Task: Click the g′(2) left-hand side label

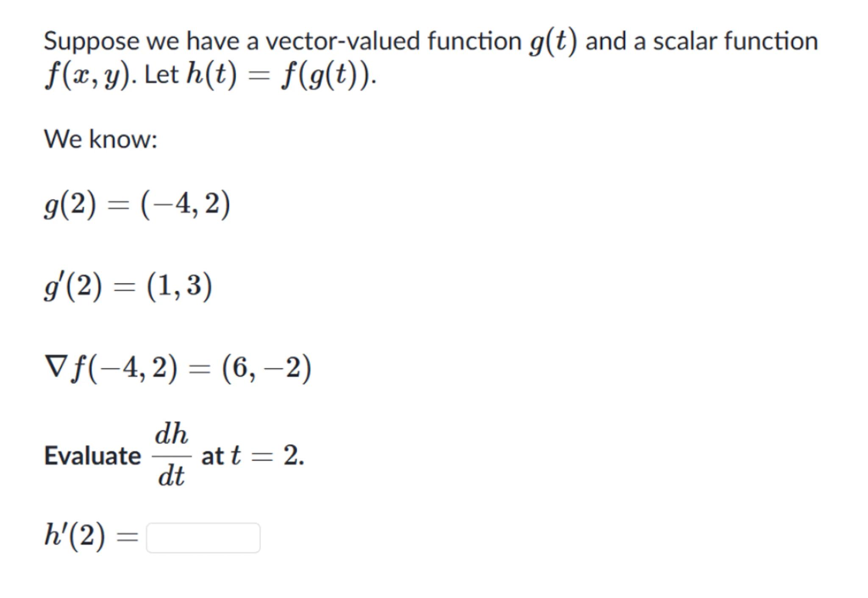Action: [x=73, y=286]
